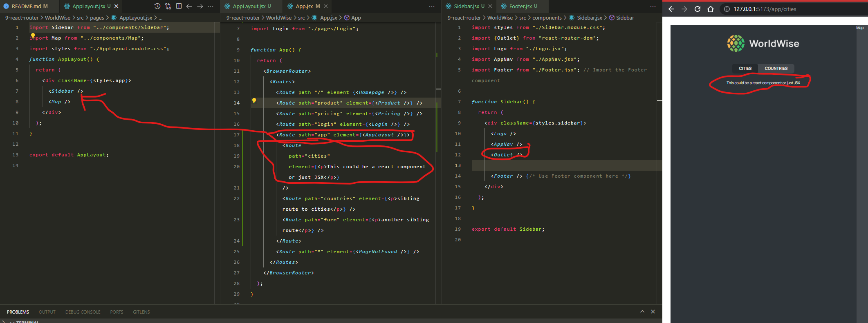The image size is (868, 323).
Task: Click the browser home icon
Action: click(711, 9)
